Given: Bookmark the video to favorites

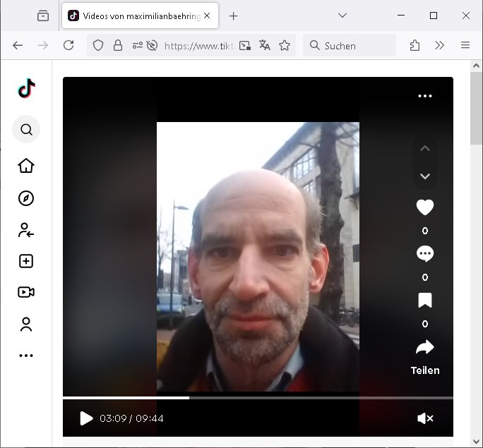Looking at the screenshot, I should pyautogui.click(x=424, y=301).
